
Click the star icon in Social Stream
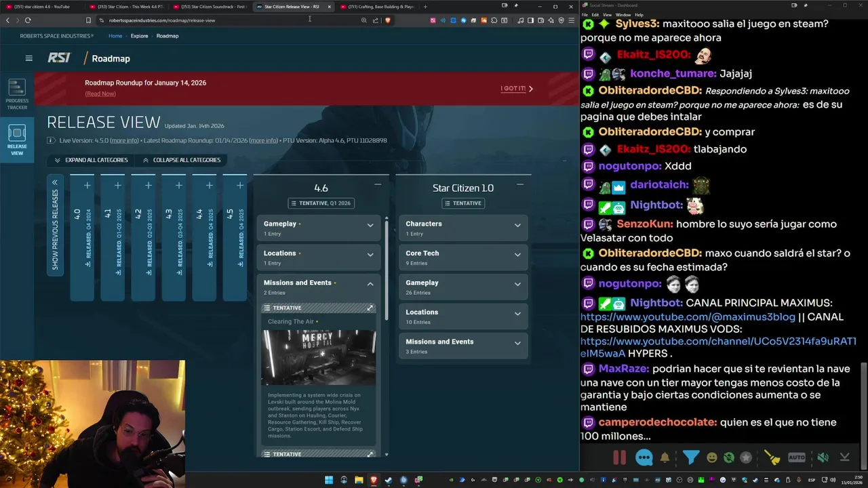pyautogui.click(x=746, y=457)
